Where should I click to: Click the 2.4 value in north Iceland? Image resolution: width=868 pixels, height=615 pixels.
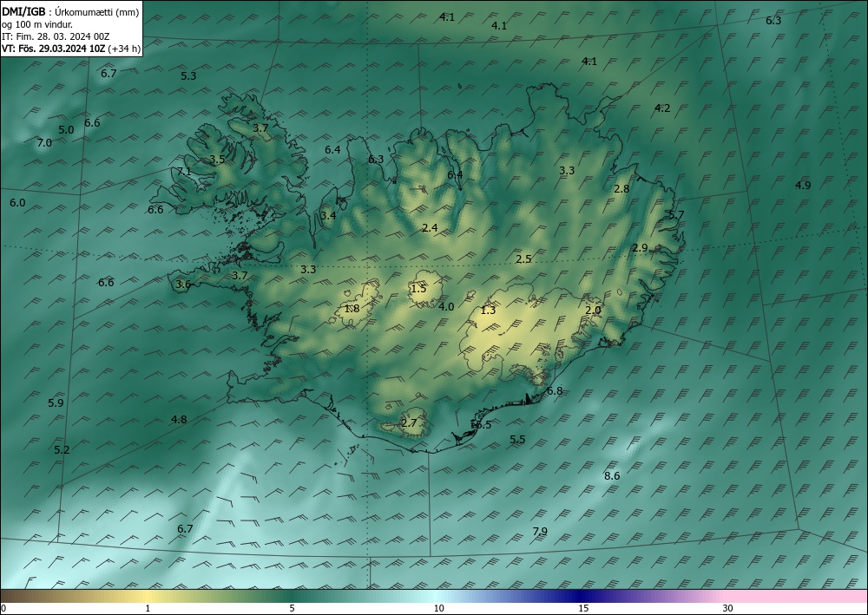point(430,228)
